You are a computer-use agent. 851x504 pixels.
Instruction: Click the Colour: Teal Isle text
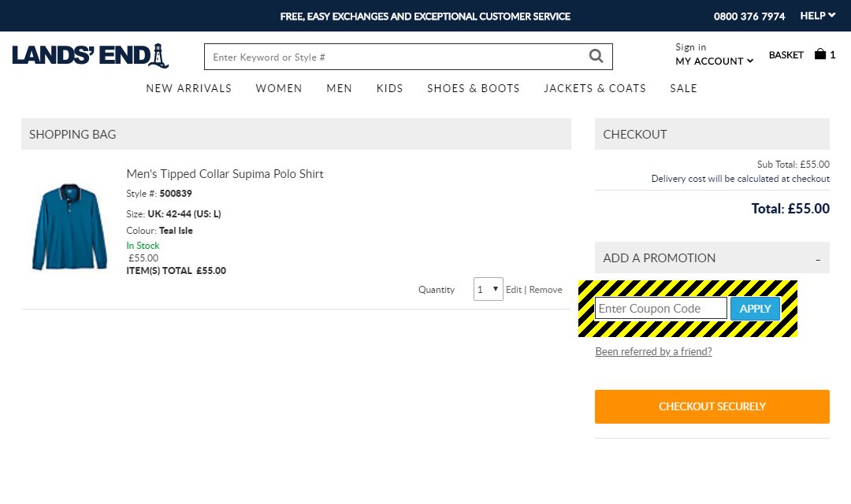click(x=159, y=231)
